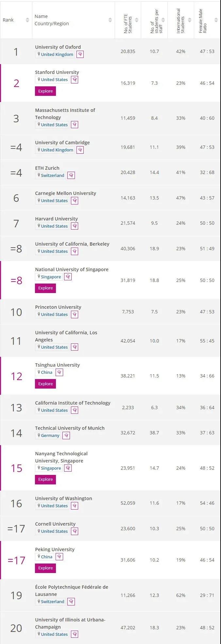The image size is (221, 644).
Task: Open the University of Cambridge link
Action: pos(62,143)
